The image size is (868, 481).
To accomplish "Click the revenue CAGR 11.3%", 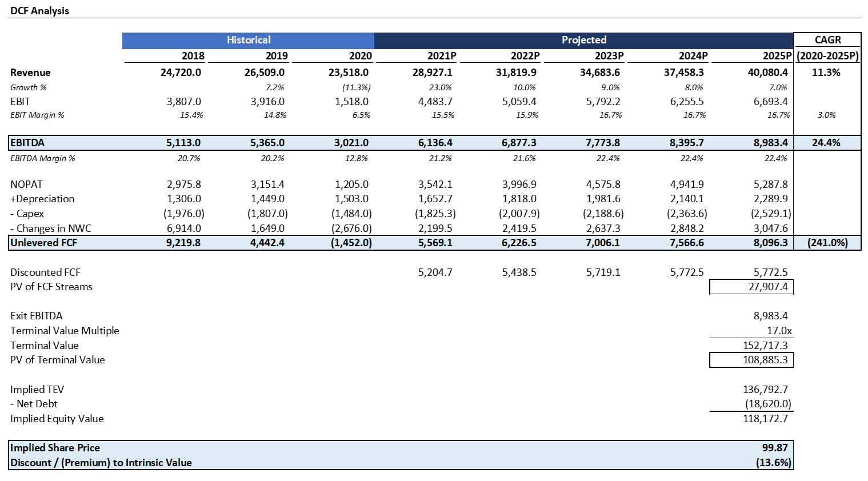I will [x=826, y=73].
